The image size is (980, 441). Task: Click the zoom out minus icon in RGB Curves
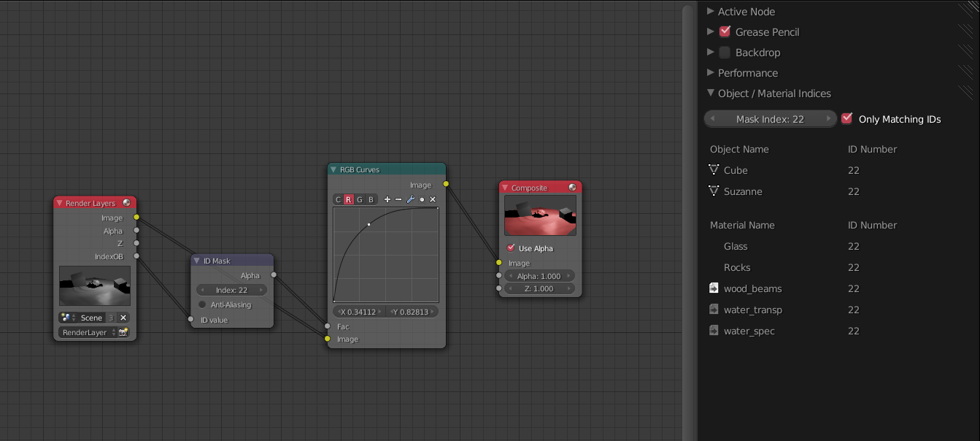(398, 199)
